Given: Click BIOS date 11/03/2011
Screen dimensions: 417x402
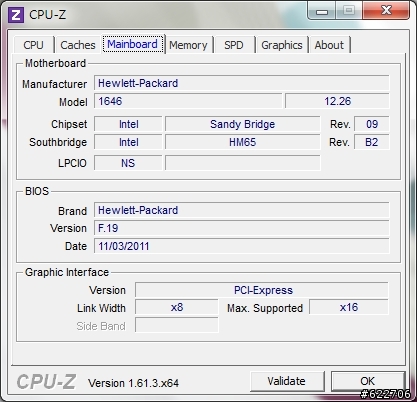Looking at the screenshot, I should coord(242,246).
